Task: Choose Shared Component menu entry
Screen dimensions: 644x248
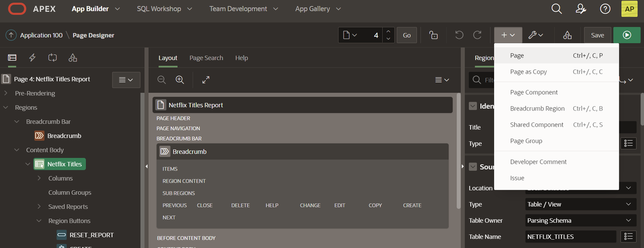Action: (x=556, y=125)
